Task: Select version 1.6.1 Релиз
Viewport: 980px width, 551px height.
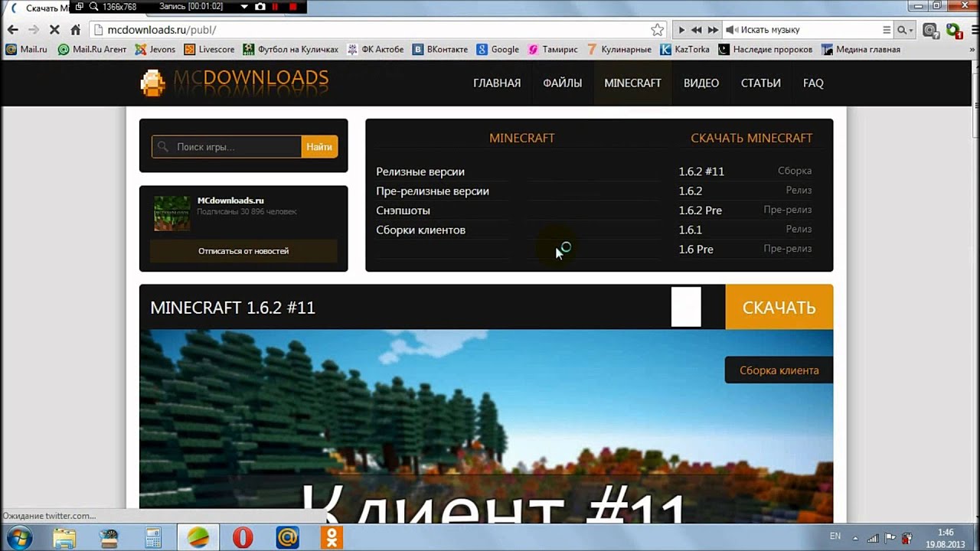Action: tap(745, 230)
